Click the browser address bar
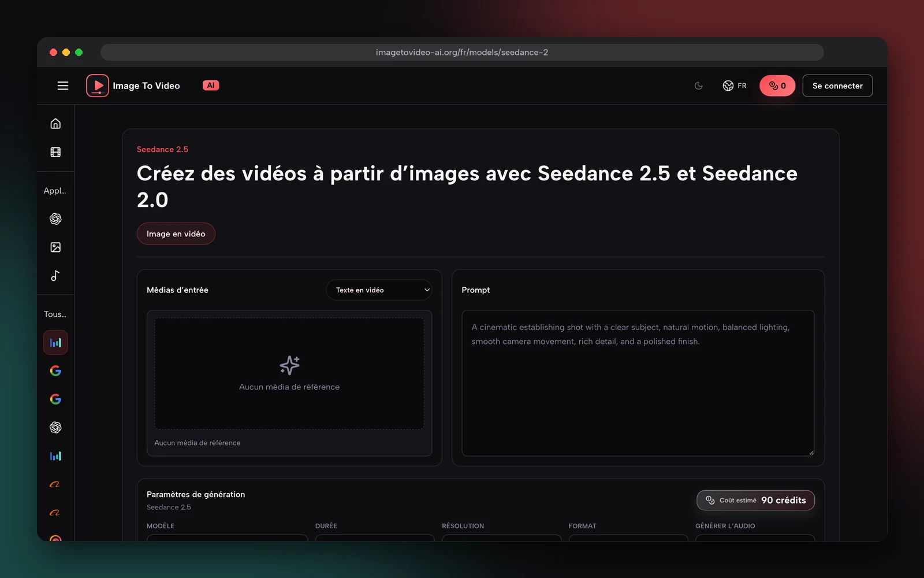 pyautogui.click(x=462, y=52)
